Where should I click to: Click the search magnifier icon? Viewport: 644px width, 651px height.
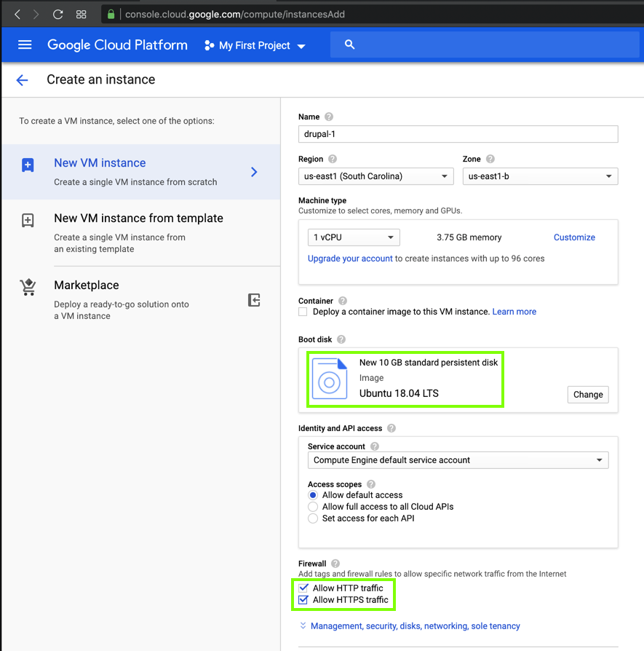349,45
